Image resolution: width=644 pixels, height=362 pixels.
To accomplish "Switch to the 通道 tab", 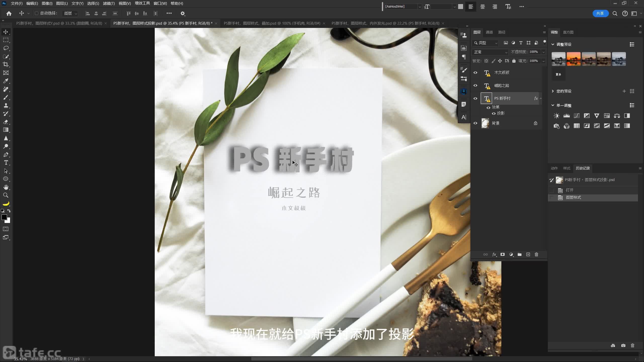I will click(x=489, y=32).
